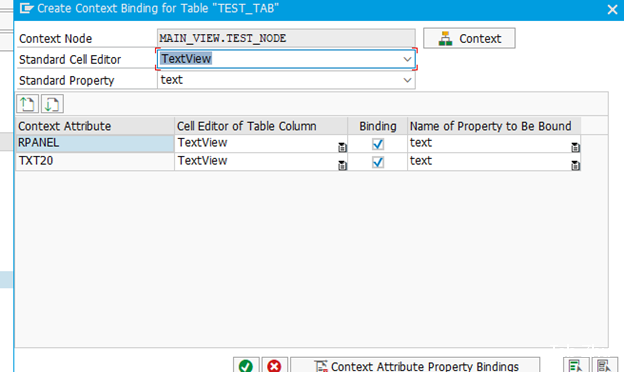Open the Standard Cell Editor dropdown

pos(407,59)
